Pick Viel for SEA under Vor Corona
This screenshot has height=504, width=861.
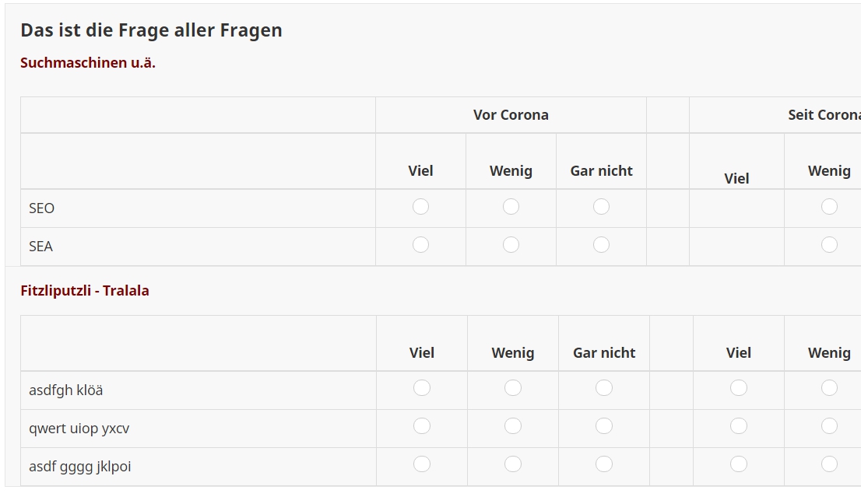(420, 245)
